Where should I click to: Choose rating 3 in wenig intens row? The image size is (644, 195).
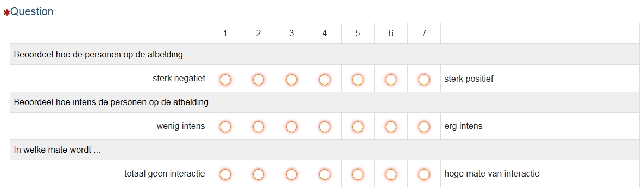[292, 127]
